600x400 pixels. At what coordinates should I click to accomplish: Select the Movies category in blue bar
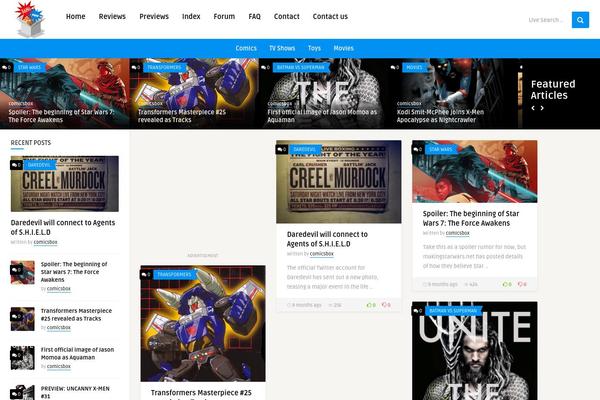pyautogui.click(x=344, y=48)
